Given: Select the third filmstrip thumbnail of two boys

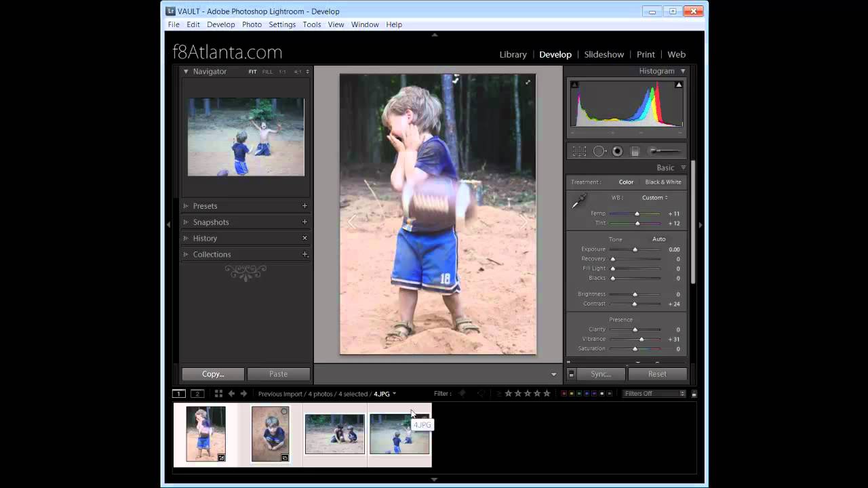Looking at the screenshot, I should point(334,434).
